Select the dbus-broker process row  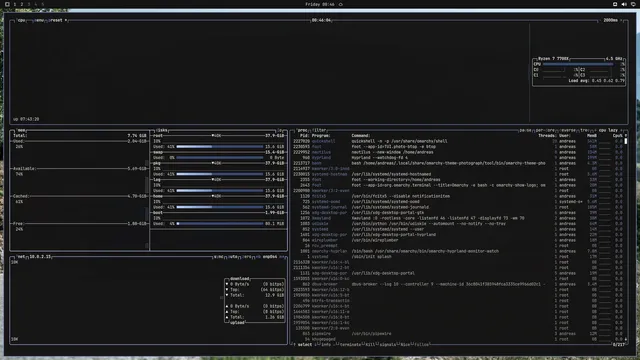(x=458, y=284)
